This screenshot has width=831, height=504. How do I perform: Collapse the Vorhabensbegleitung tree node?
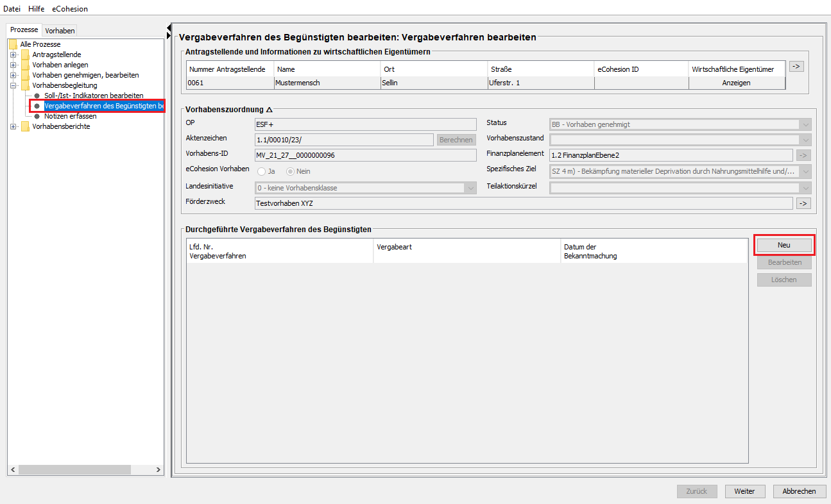coord(13,85)
